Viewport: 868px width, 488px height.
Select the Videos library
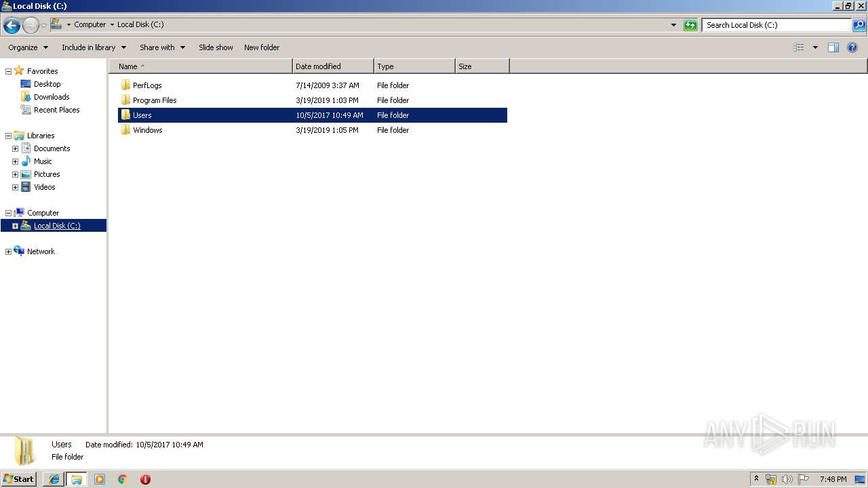[x=44, y=187]
